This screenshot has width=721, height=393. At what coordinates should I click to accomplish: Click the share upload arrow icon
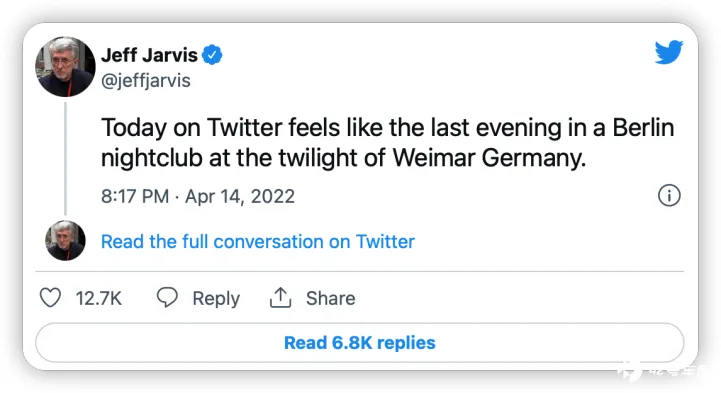click(x=280, y=297)
